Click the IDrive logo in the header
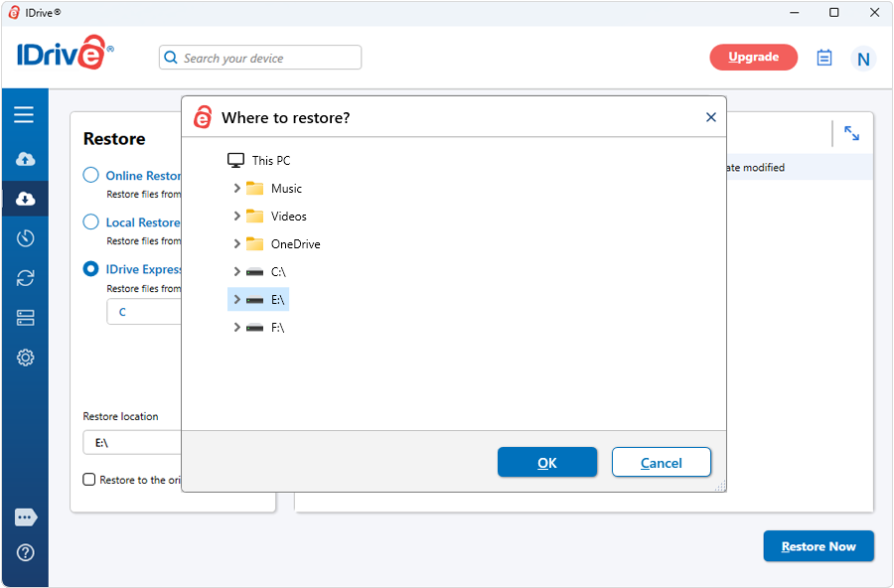Screen dimensions: 894x588 pos(65,53)
